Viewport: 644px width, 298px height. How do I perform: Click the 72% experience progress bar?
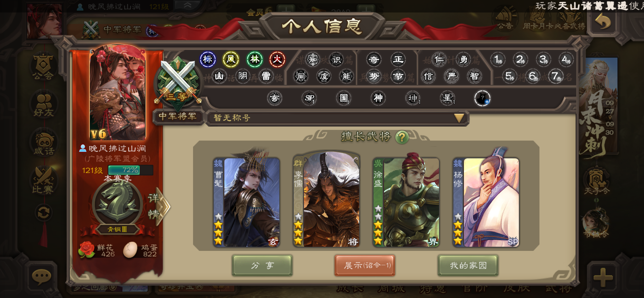pyautogui.click(x=130, y=170)
